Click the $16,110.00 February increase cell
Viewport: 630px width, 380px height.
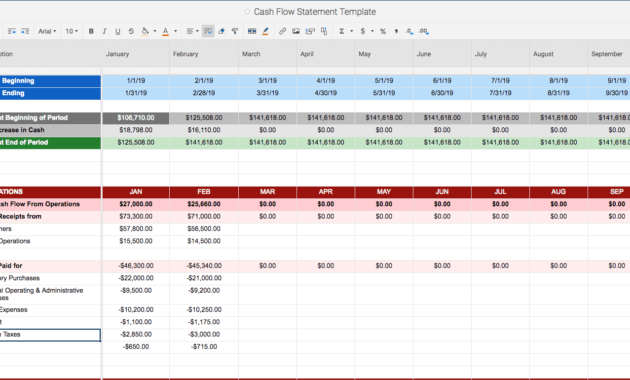204,130
